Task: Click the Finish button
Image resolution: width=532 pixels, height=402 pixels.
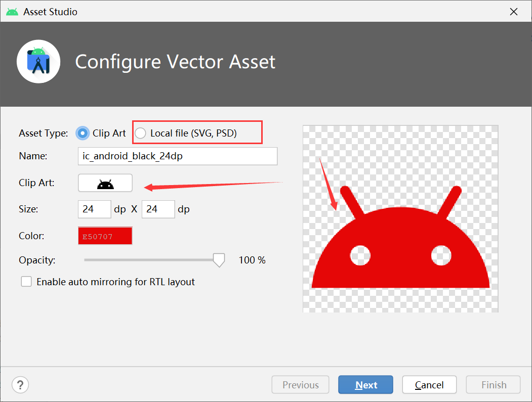Action: [494, 385]
